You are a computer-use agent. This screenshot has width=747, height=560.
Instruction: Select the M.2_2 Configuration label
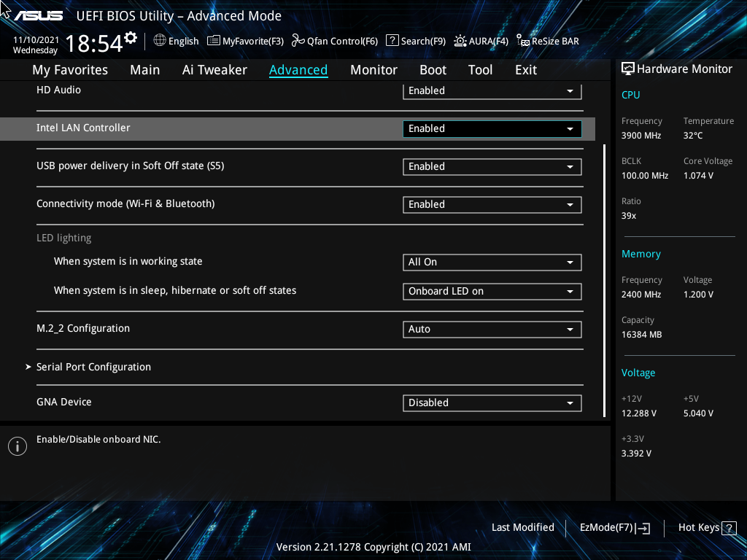tap(83, 329)
